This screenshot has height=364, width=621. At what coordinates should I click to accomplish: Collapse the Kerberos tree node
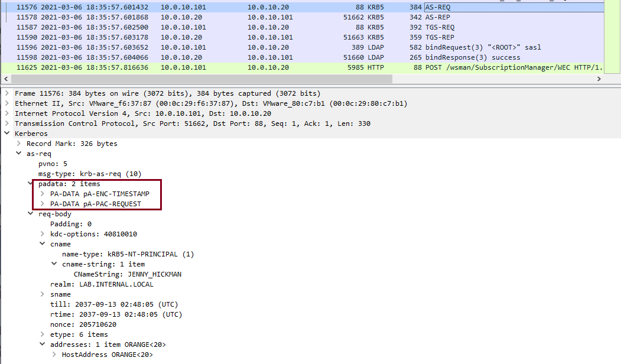(7, 134)
